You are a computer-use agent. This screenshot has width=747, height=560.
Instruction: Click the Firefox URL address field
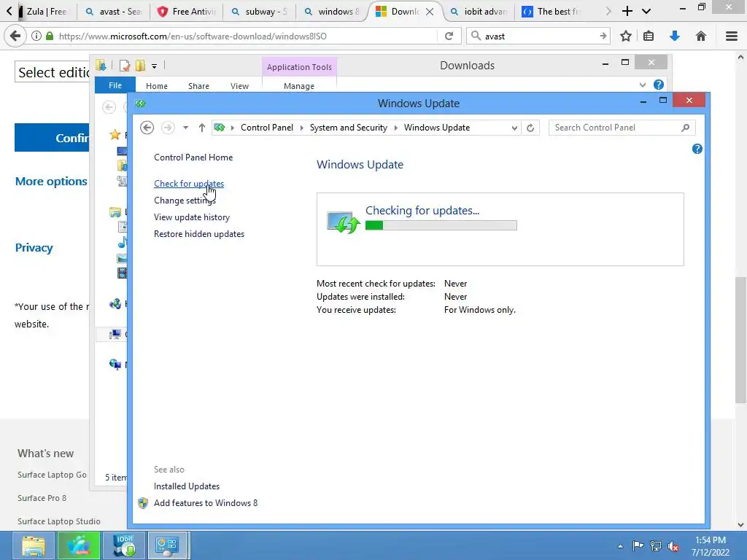(247, 36)
